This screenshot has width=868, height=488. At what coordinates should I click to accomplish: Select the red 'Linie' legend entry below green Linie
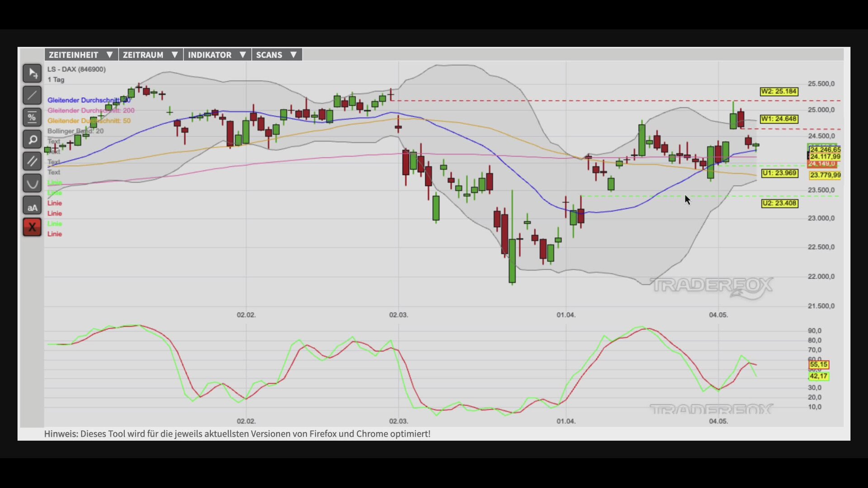coord(55,203)
